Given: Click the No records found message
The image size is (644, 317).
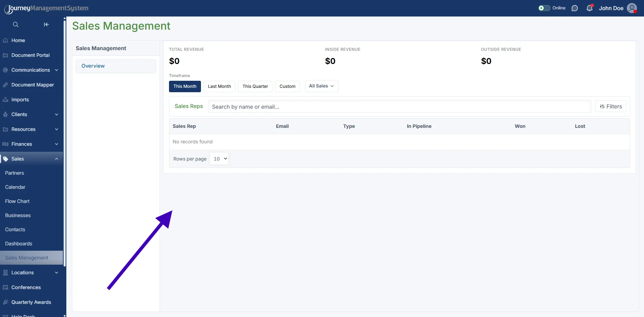Looking at the screenshot, I should tap(193, 142).
